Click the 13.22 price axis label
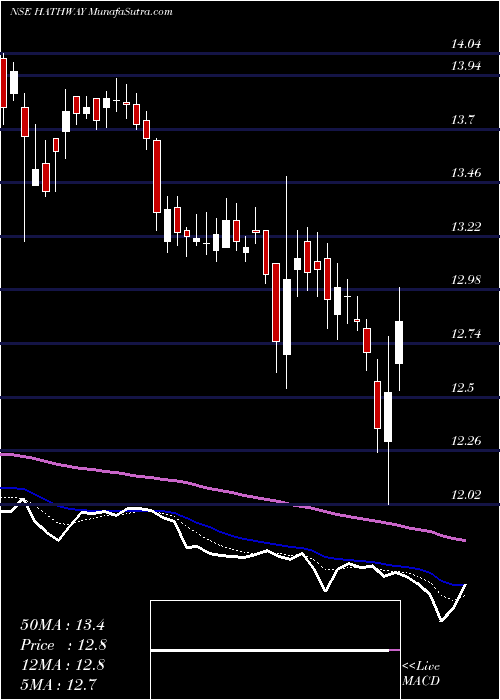Image resolution: width=500 pixels, height=700 pixels. [466, 227]
